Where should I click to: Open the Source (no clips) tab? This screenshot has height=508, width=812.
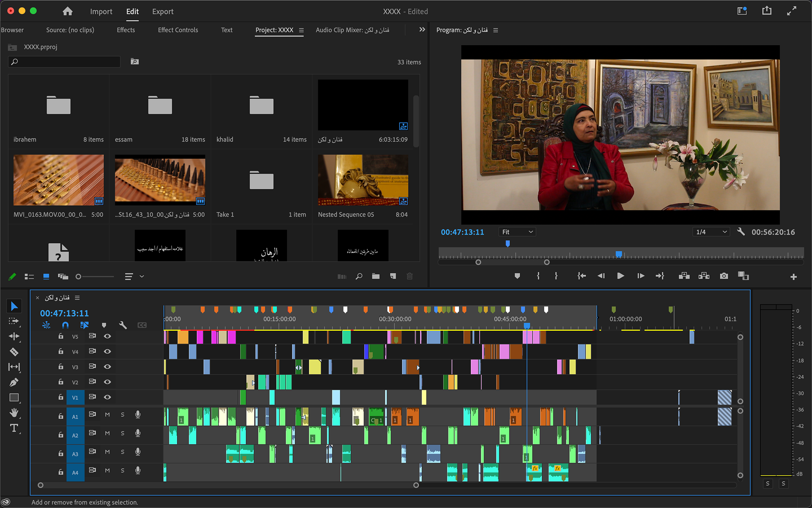[70, 30]
